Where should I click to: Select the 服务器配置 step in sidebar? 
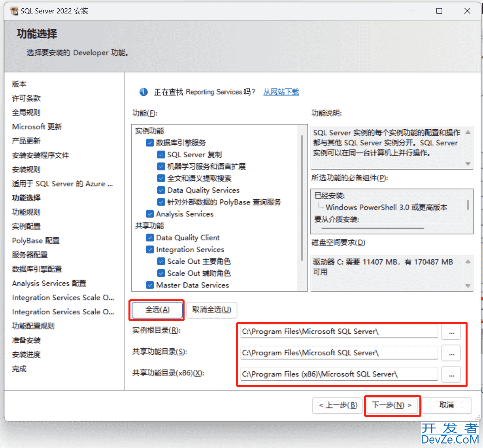pyautogui.click(x=30, y=255)
